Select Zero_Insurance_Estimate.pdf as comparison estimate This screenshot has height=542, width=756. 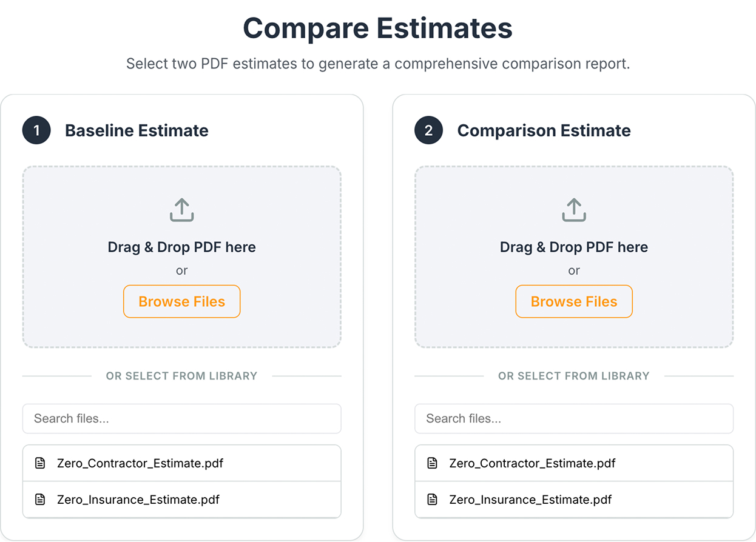(x=574, y=500)
